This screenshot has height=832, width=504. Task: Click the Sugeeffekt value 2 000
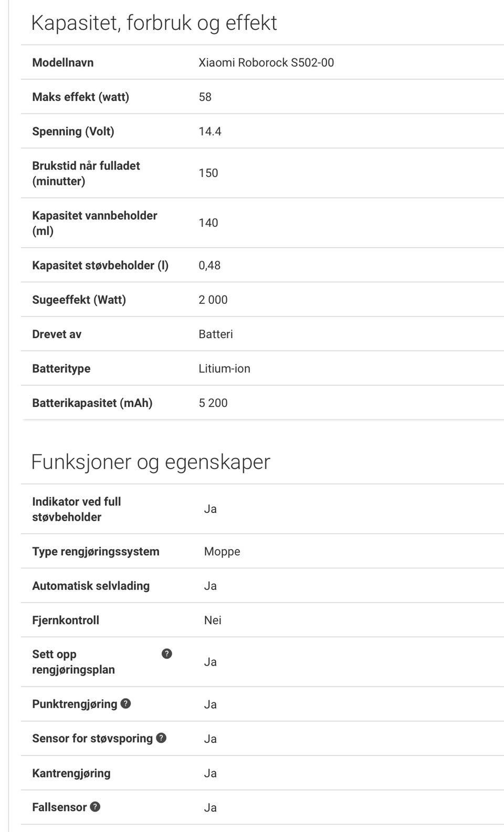click(x=213, y=300)
